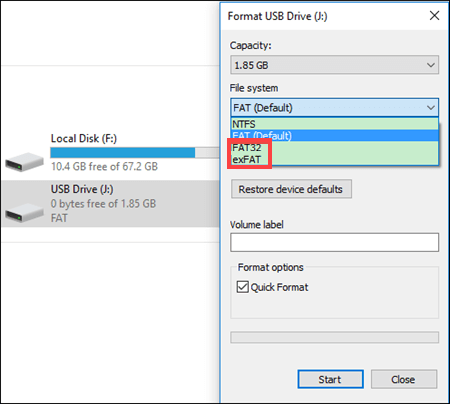Click Restore device defaults button
The height and width of the screenshot is (404, 450).
point(291,189)
